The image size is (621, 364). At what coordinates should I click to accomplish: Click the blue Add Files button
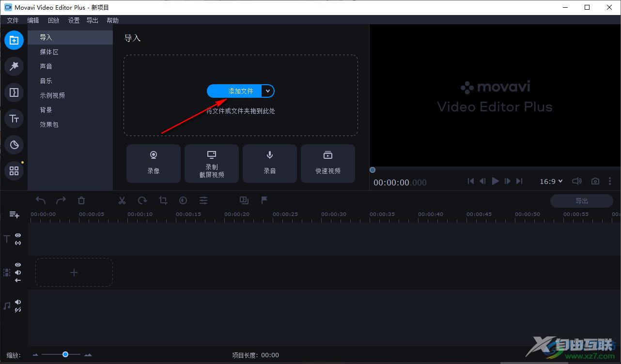(x=234, y=91)
